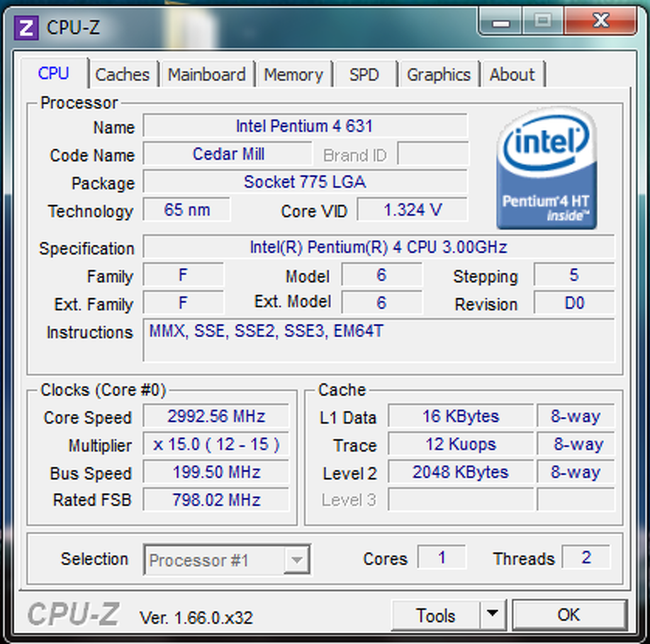Expand the Tools dropdown arrow
The image size is (650, 644).
click(x=493, y=614)
